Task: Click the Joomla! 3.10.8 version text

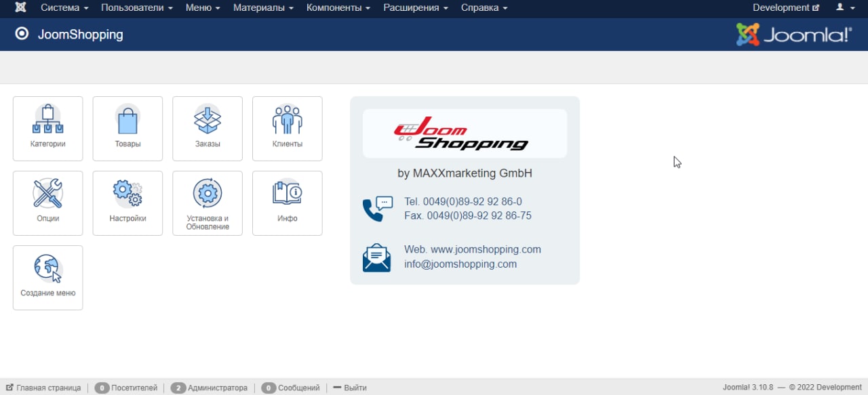Action: pos(748,388)
